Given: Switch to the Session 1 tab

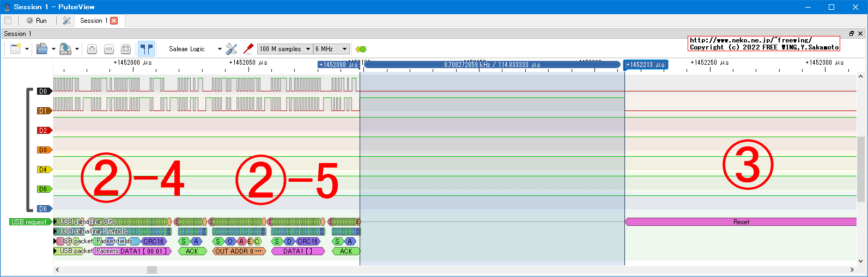Looking at the screenshot, I should [93, 21].
